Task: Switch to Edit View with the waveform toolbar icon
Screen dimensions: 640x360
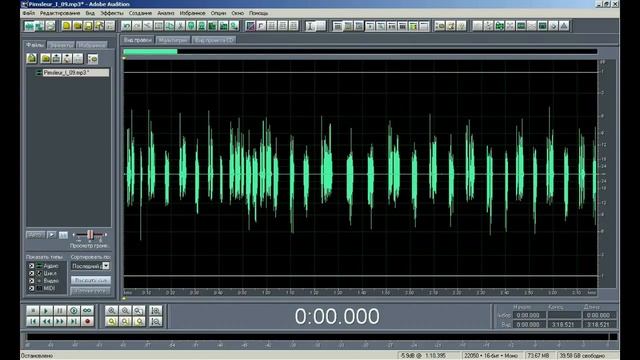Action: pyautogui.click(x=29, y=27)
